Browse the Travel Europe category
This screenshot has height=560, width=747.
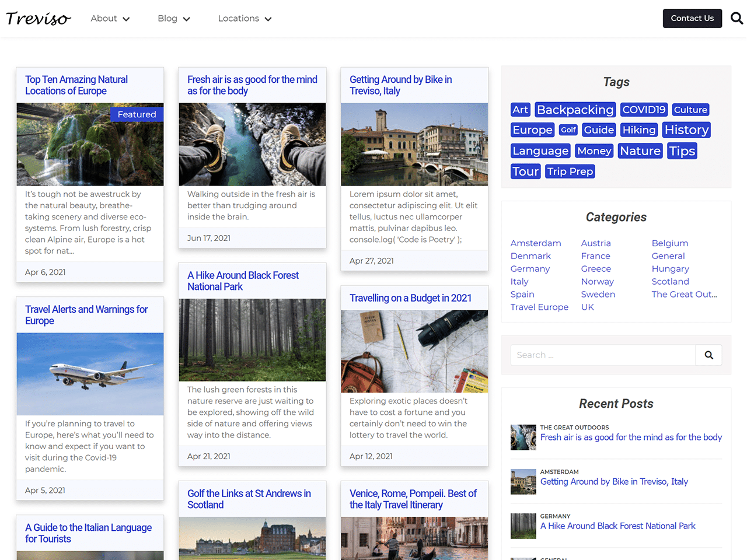tap(539, 307)
